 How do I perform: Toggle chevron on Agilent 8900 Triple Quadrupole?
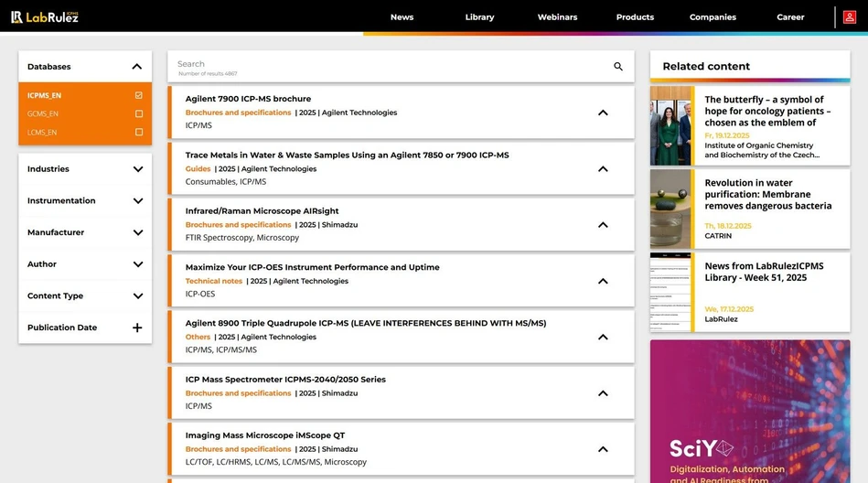pos(603,337)
